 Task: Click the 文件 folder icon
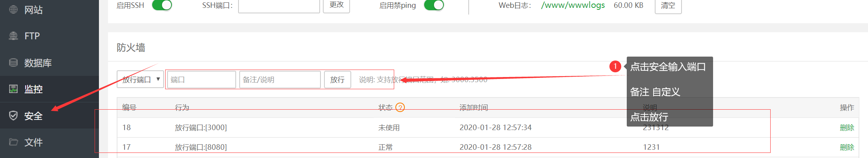(13, 142)
